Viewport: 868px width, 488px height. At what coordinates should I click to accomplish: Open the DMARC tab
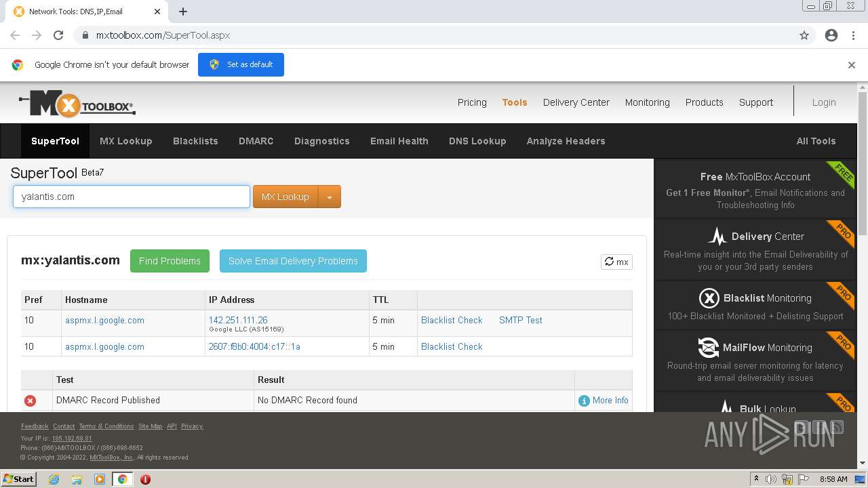tap(256, 141)
